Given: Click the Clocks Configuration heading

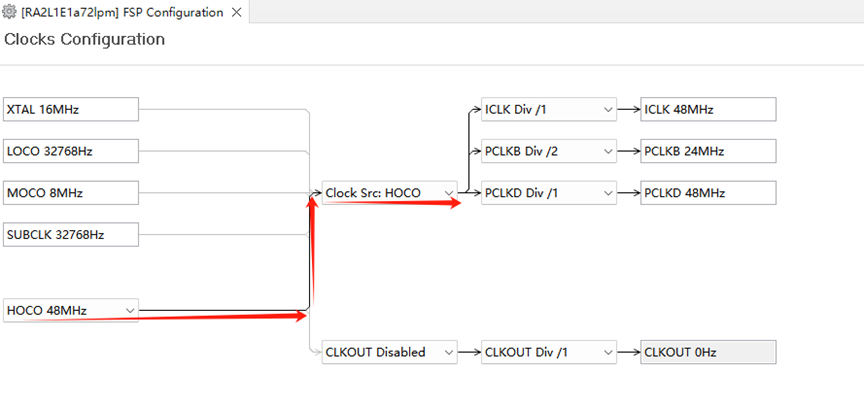Looking at the screenshot, I should click(84, 40).
